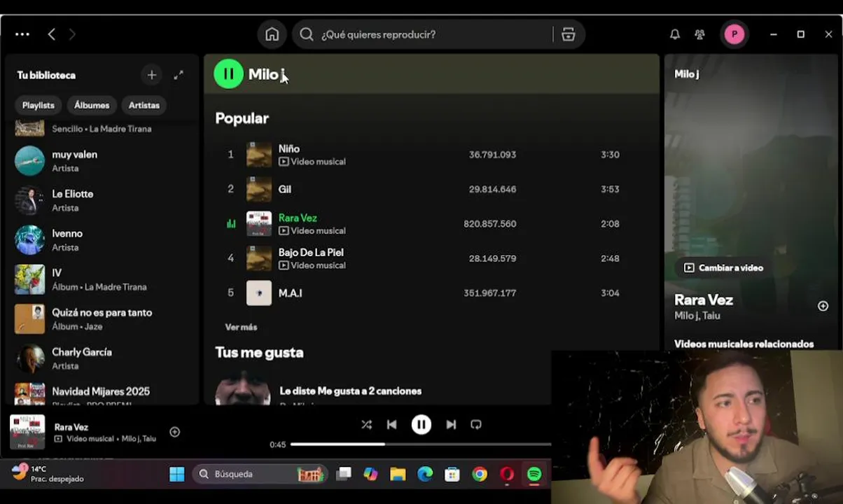
Task: Click the M.A.I cover thumbnail
Action: (259, 293)
